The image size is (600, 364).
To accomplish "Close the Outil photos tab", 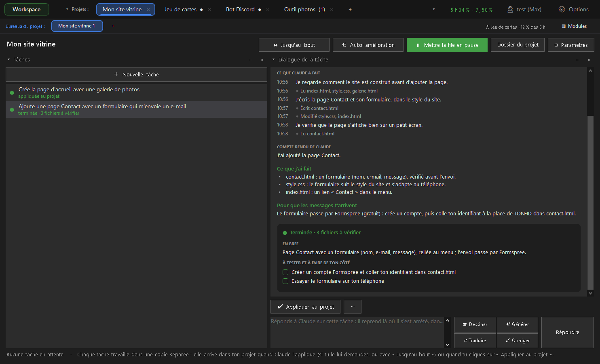I will tap(332, 9).
